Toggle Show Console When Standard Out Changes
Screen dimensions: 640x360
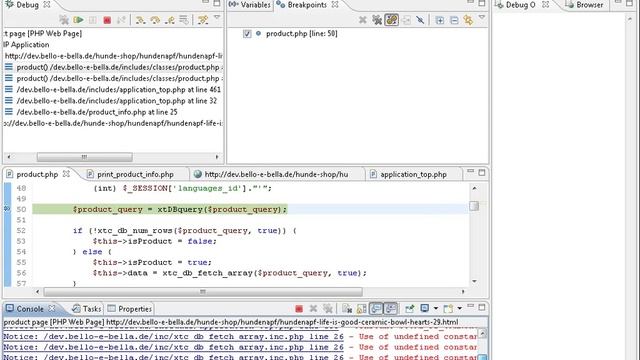[x=376, y=309]
